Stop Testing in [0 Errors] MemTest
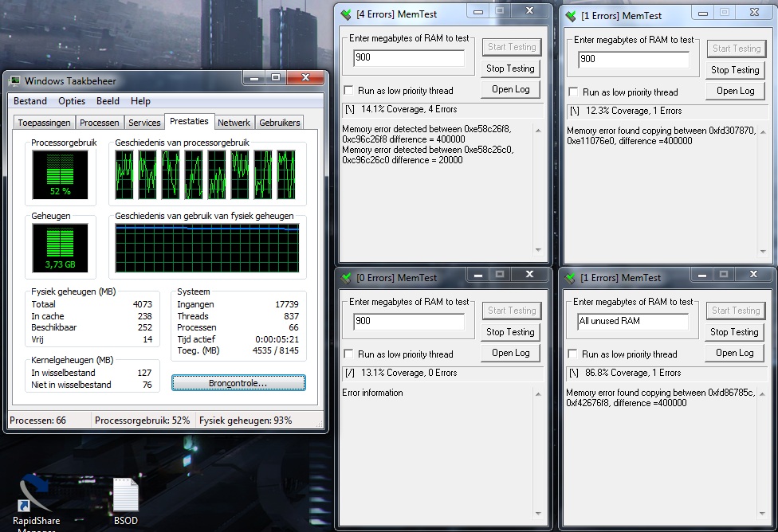 [510, 331]
